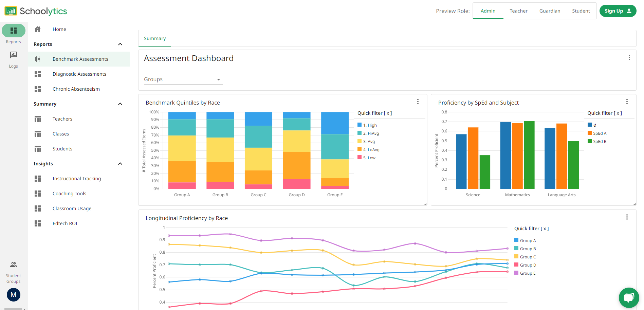Click the Benchmark Assessments icon
Image resolution: width=644 pixels, height=310 pixels.
[x=37, y=59]
